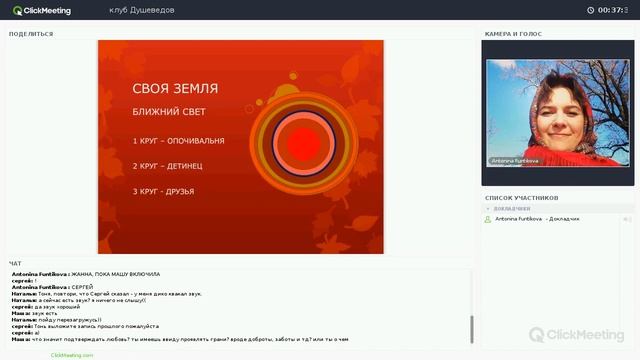
Task: Click slide line '3 КРУГ - ДРУЗЬЯ'
Action: (163, 191)
